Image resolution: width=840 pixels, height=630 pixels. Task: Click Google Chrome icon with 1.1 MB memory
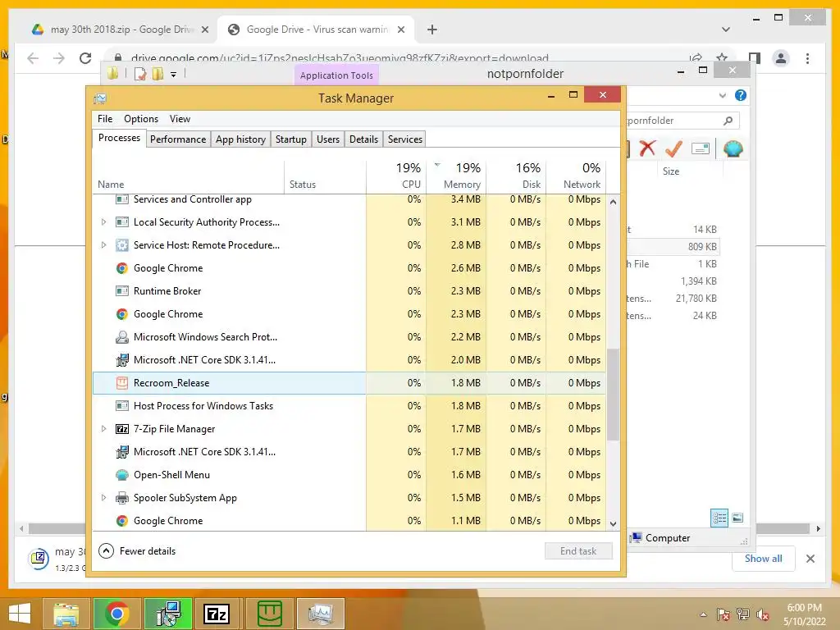click(122, 521)
